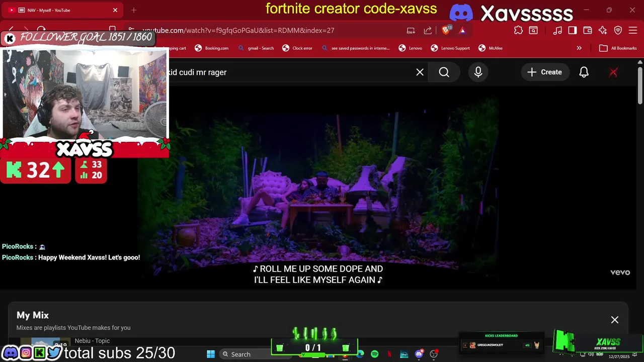This screenshot has height=362, width=644.
Task: Open see saved passwords bookmark
Action: coord(355,48)
